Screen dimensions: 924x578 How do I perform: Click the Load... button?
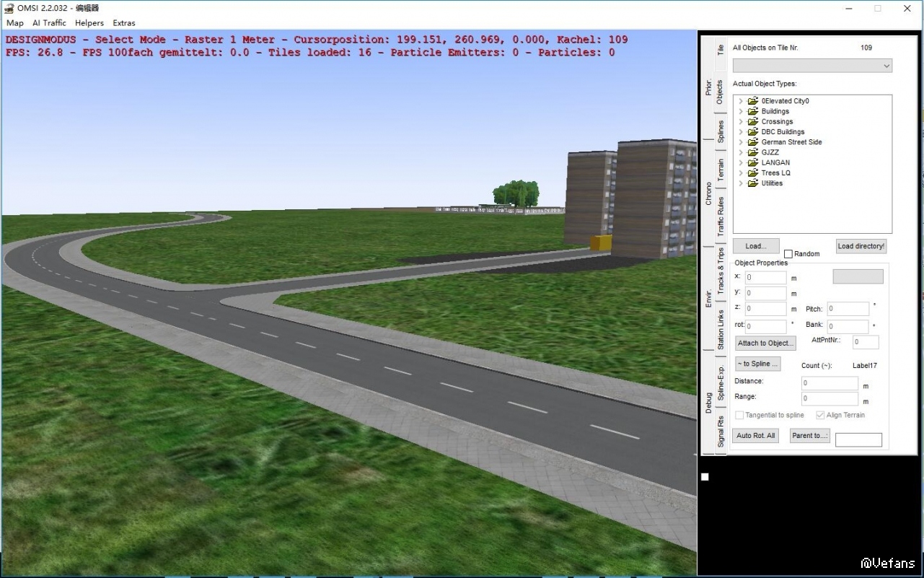[756, 246]
